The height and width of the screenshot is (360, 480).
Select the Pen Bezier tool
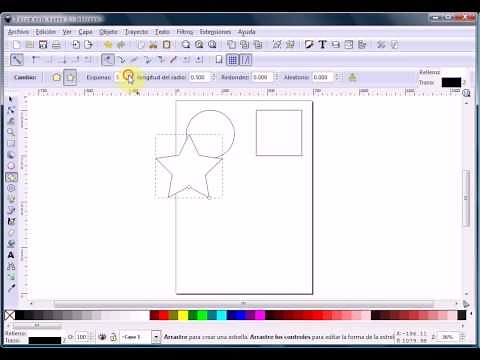click(x=11, y=210)
